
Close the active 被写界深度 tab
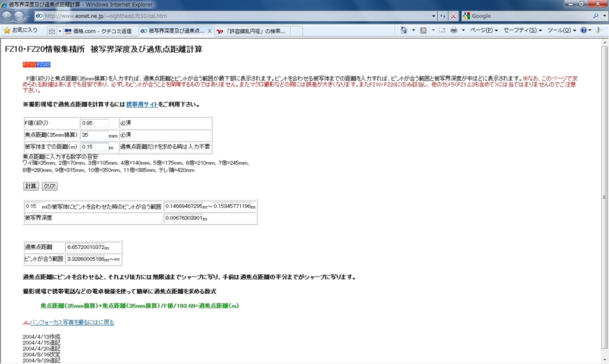click(x=210, y=31)
